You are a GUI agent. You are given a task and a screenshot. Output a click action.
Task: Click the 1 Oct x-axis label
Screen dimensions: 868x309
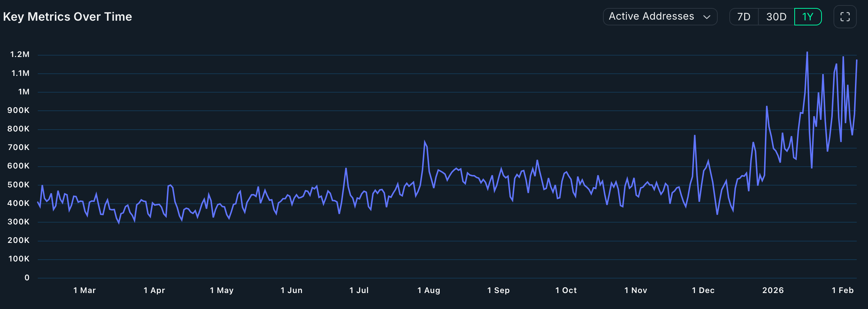[566, 290]
